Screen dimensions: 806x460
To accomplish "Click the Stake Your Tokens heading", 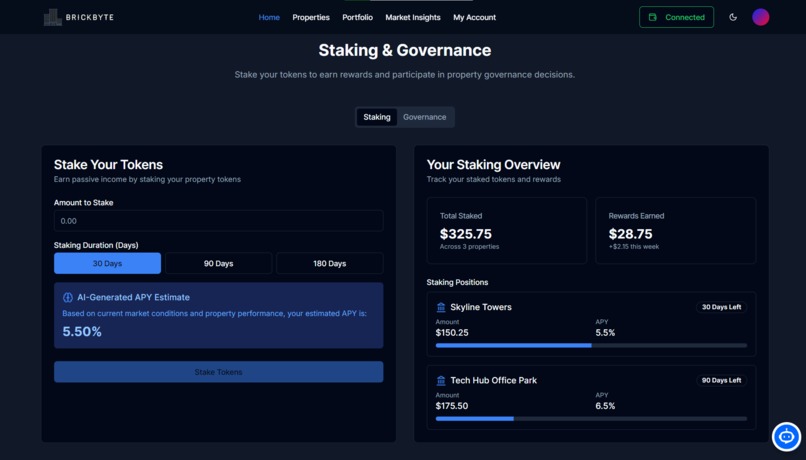I will point(108,164).
